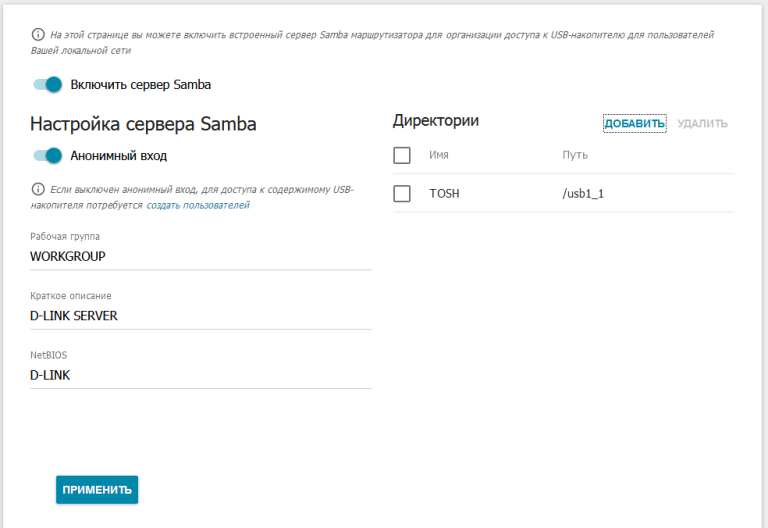Open the 'создать пользователей' link
Image resolution: width=768 pixels, height=528 pixels.
pos(198,205)
